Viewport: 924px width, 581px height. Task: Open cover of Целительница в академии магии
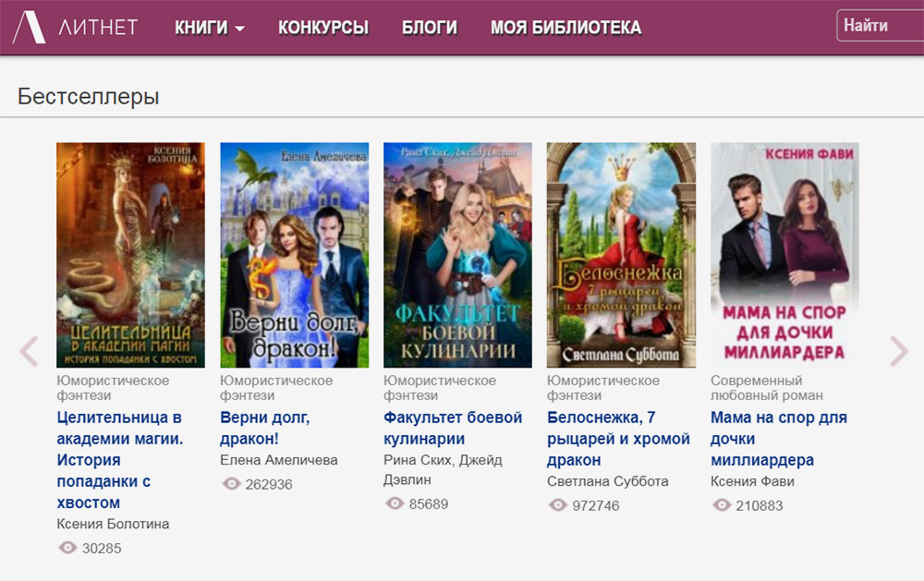tap(131, 255)
